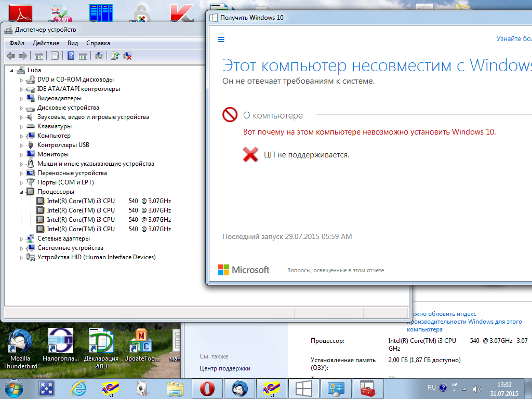Viewport: 532px width, 399px height.
Task: Open the Справка menu
Action: [98, 43]
